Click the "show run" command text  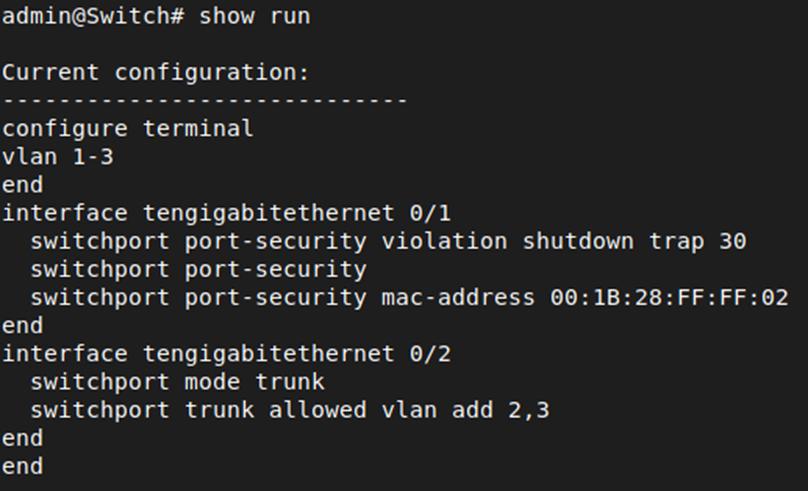255,16
